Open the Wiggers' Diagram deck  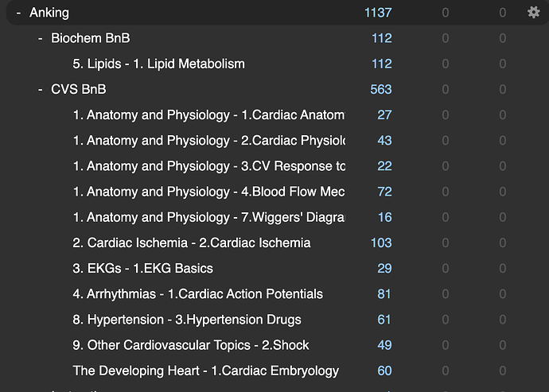[x=208, y=217]
